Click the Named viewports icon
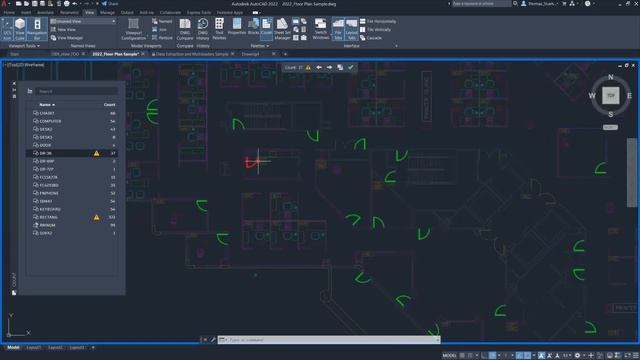Image resolution: width=640 pixels, height=360 pixels. point(155,21)
